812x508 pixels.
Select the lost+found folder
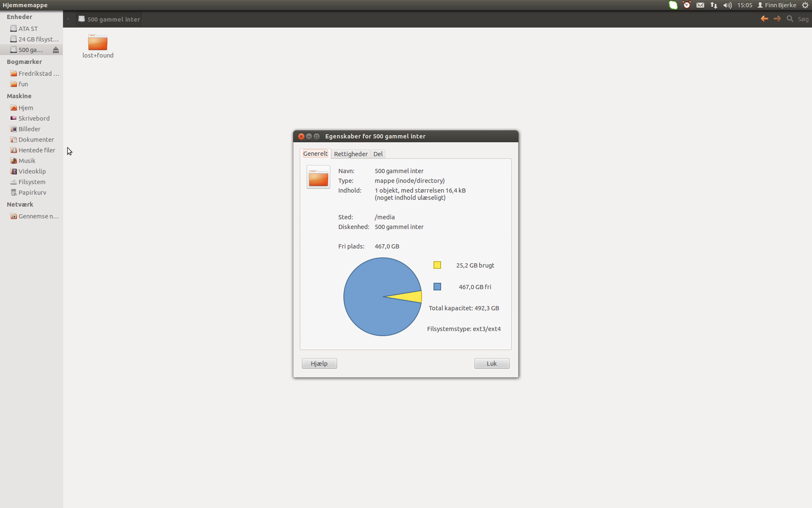[x=98, y=46]
